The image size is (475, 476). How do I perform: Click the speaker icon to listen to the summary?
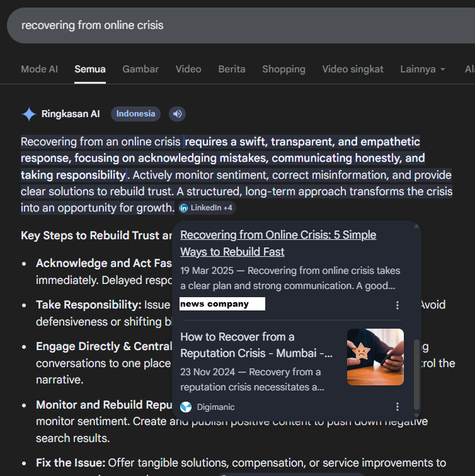point(178,114)
